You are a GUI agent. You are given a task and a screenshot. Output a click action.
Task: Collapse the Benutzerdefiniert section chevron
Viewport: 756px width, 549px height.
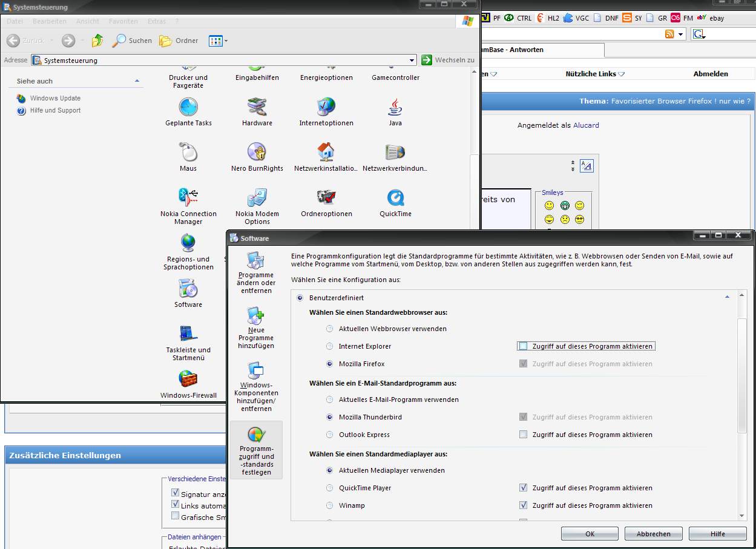click(727, 297)
